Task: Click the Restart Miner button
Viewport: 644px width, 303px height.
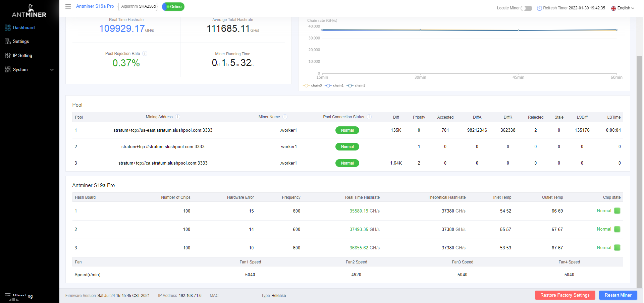Action: (x=618, y=295)
